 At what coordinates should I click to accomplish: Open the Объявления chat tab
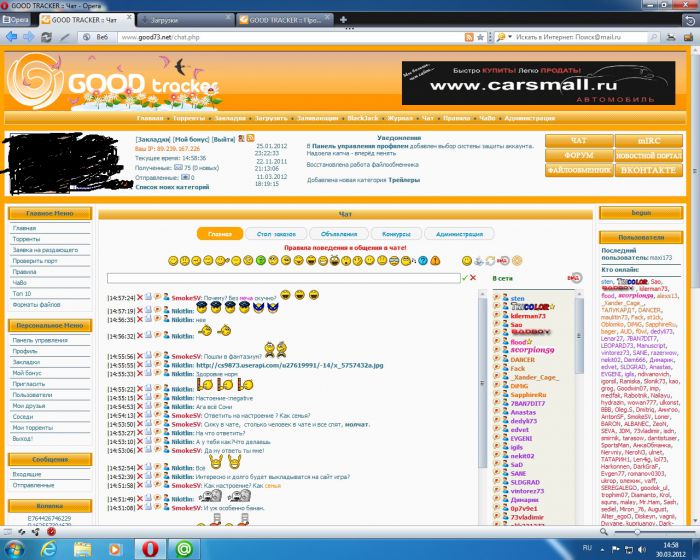pyautogui.click(x=340, y=233)
